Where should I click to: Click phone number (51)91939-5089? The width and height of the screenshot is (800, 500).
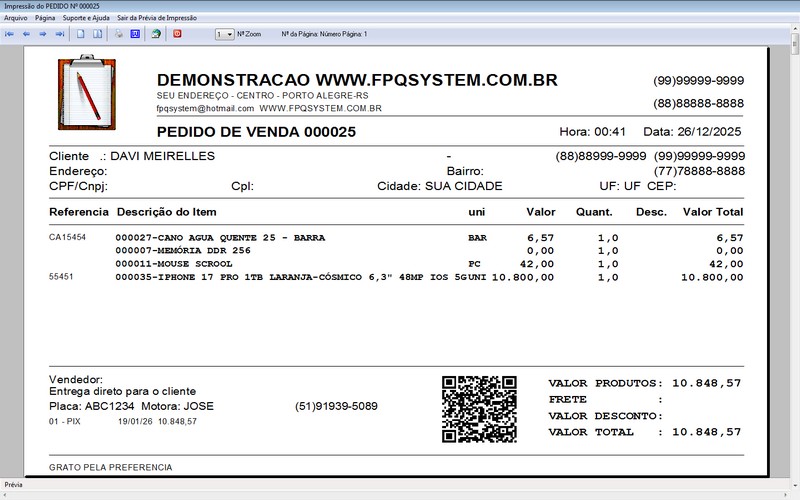[336, 406]
